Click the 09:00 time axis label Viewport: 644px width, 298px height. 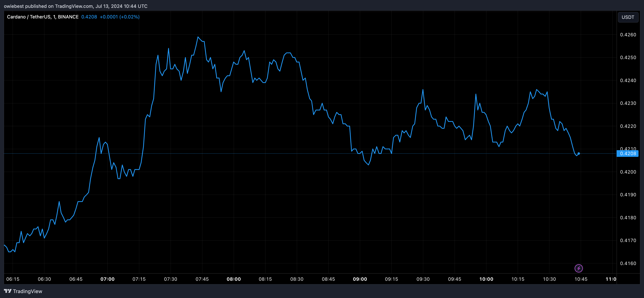click(360, 279)
